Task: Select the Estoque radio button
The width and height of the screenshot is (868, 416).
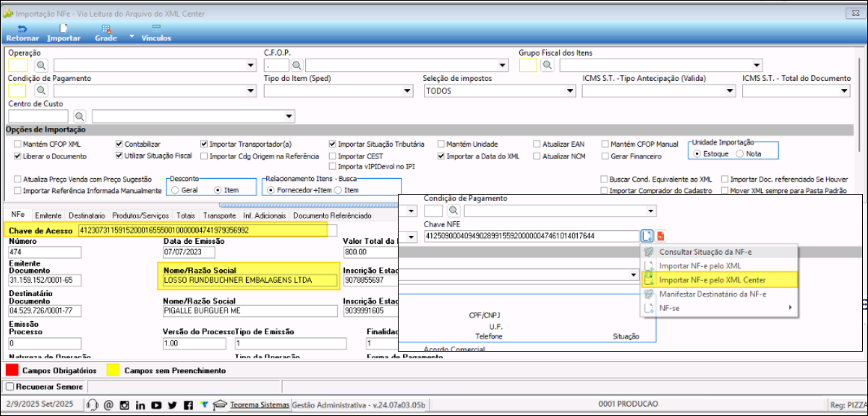Action: point(697,153)
